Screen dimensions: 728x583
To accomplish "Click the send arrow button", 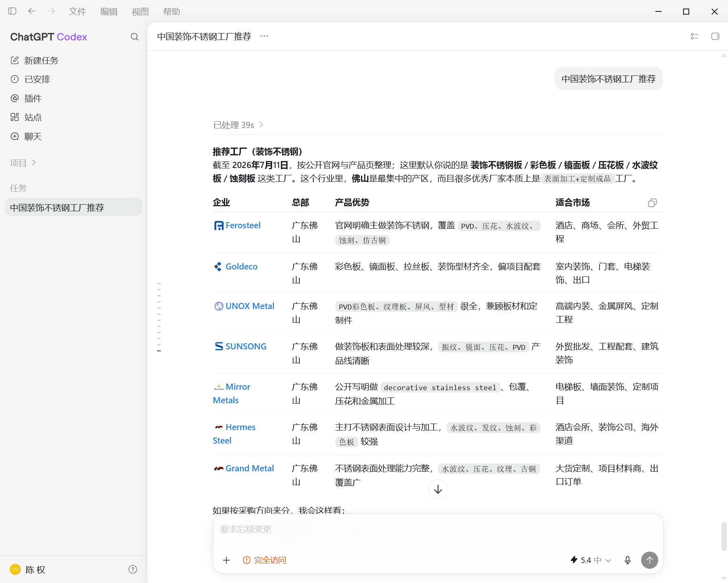I will click(x=650, y=560).
